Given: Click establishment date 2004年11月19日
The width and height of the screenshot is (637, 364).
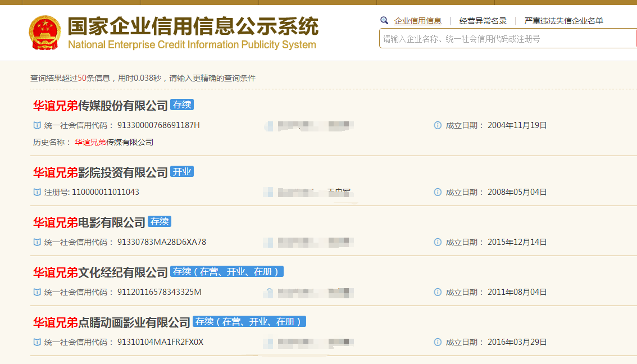Looking at the screenshot, I should point(517,125).
